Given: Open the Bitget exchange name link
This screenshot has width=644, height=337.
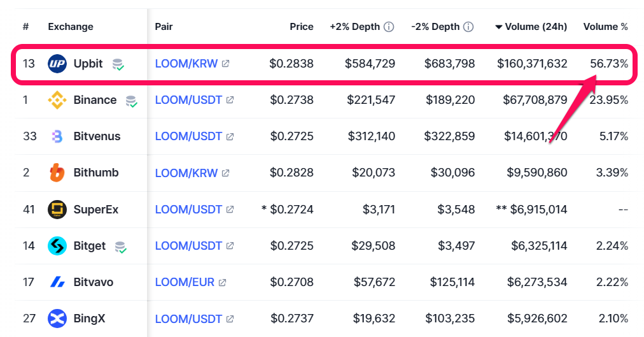Looking at the screenshot, I should [x=90, y=246].
